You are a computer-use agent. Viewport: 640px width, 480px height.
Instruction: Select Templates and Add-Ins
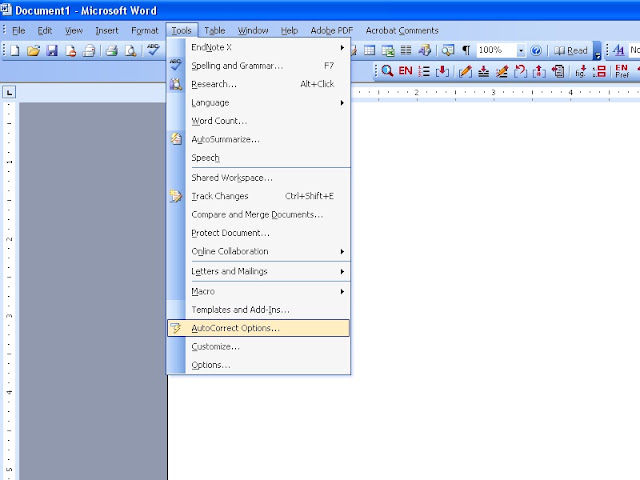click(x=258, y=309)
